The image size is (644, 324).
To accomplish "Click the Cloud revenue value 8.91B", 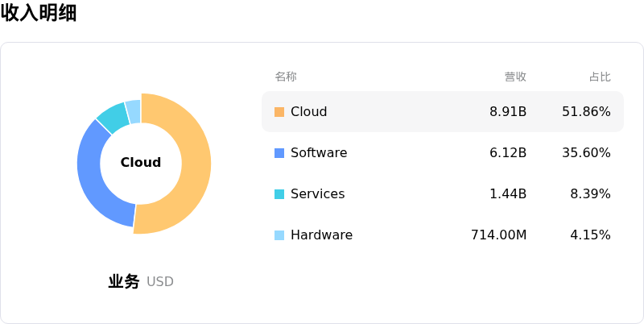I will (x=508, y=112).
